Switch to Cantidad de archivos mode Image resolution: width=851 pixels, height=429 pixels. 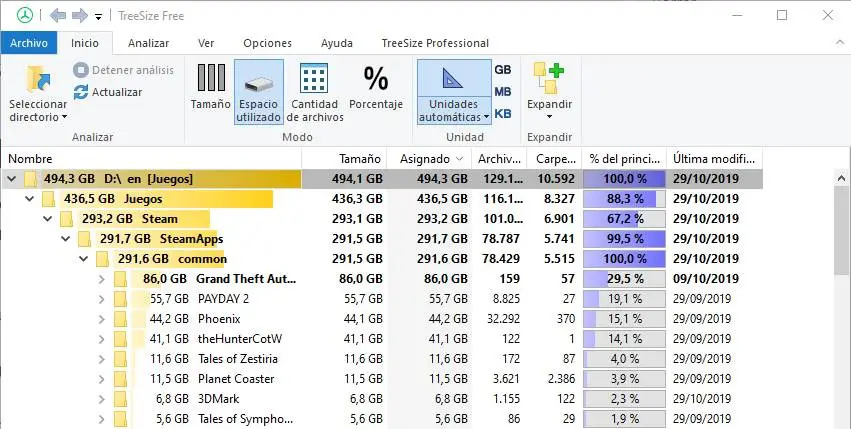314,78
